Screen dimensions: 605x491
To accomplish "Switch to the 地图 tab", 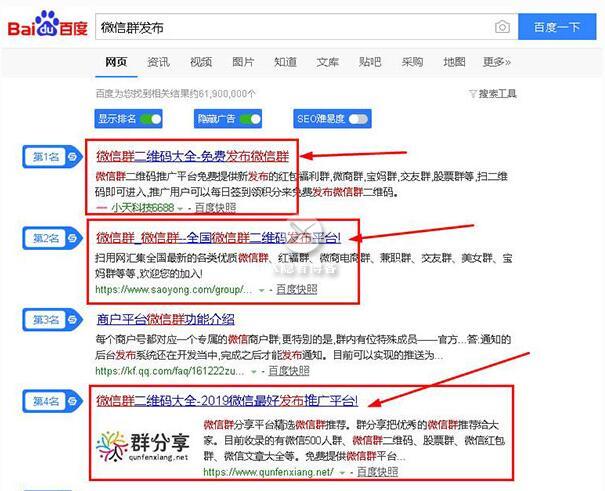I will tap(454, 62).
